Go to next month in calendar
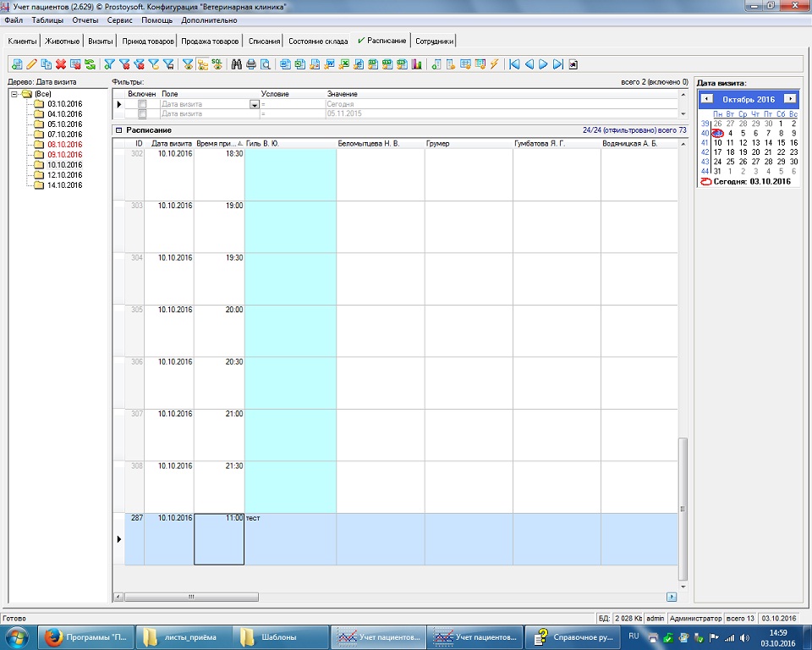Image resolution: width=812 pixels, height=650 pixels. coord(789,99)
